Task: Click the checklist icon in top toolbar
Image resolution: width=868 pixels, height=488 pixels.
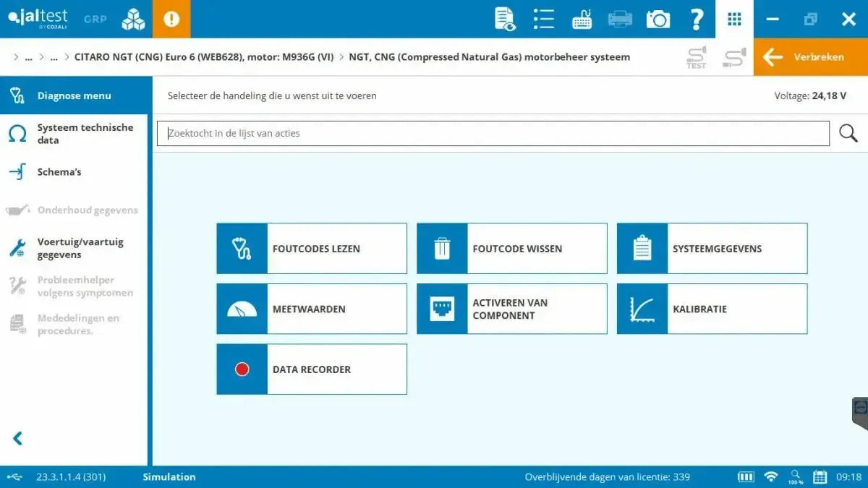Action: [543, 19]
